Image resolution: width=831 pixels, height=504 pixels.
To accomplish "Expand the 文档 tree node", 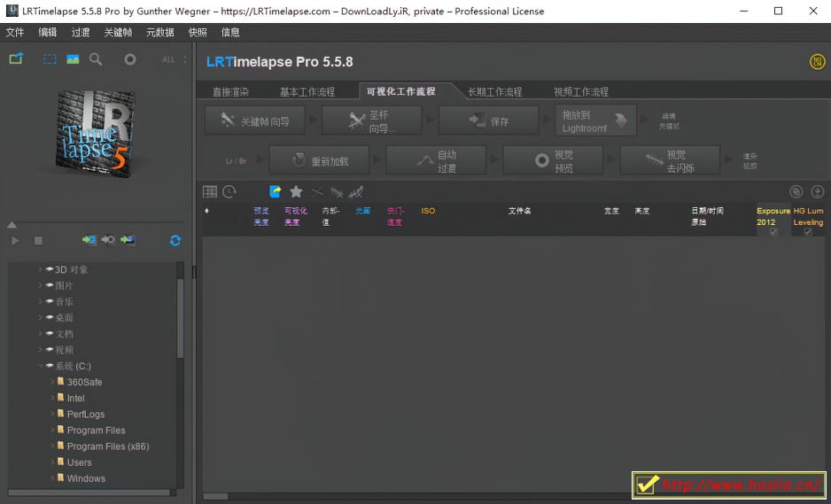I will point(40,333).
